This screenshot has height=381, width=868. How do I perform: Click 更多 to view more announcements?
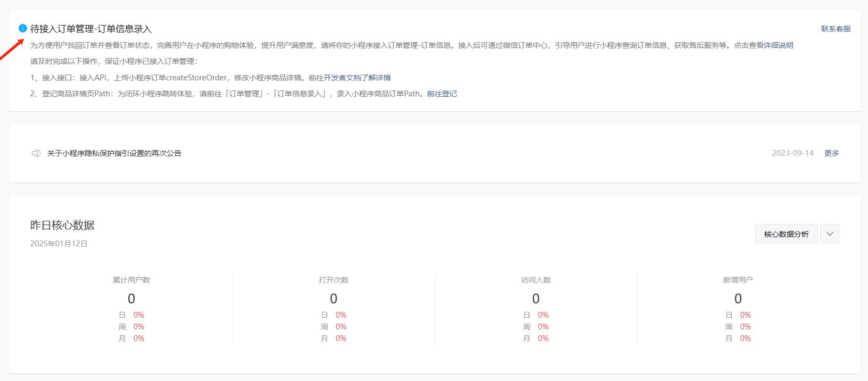[x=831, y=153]
